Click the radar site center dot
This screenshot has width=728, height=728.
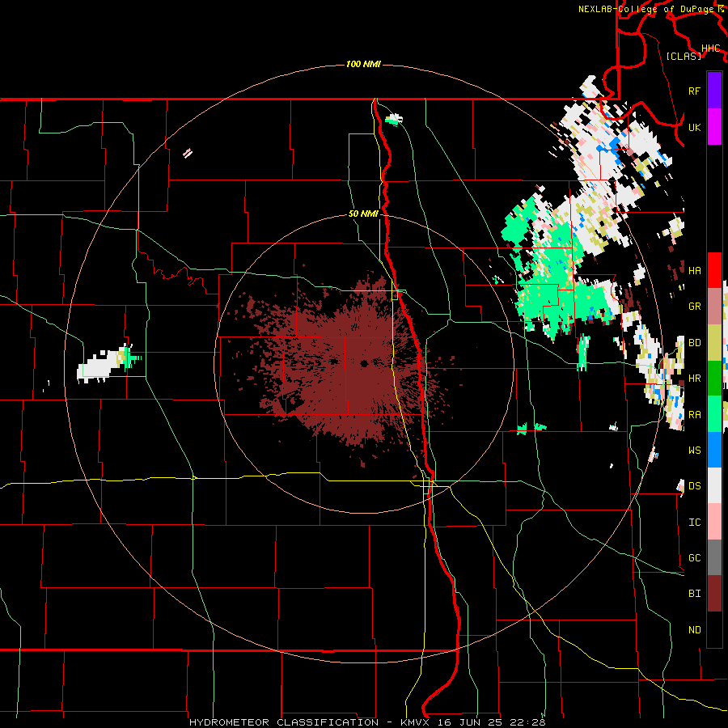[364, 363]
